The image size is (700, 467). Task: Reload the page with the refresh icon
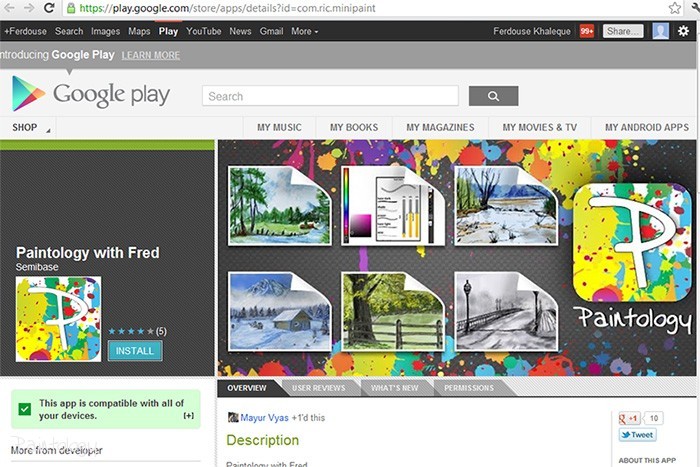point(49,8)
